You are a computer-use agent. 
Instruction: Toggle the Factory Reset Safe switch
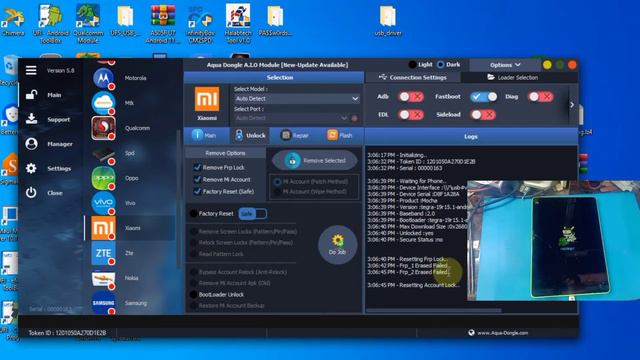(x=253, y=214)
